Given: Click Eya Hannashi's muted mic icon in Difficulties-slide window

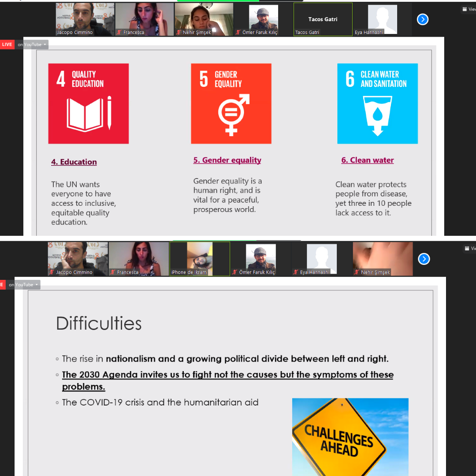Looking at the screenshot, I should click(296, 272).
